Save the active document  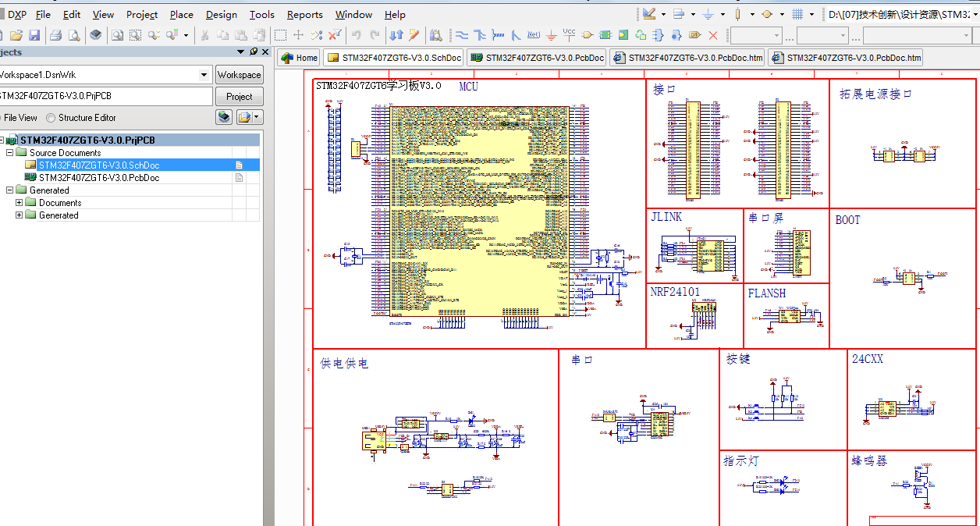[x=34, y=35]
